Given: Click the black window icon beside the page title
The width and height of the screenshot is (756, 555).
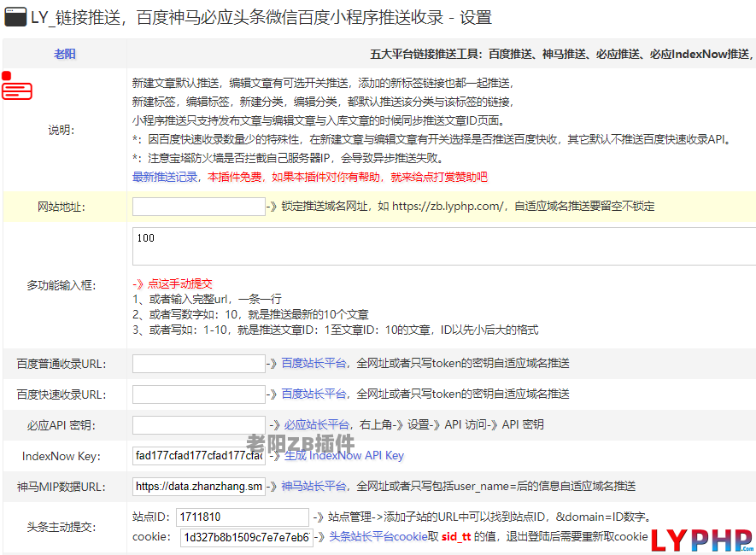Looking at the screenshot, I should coord(15,17).
